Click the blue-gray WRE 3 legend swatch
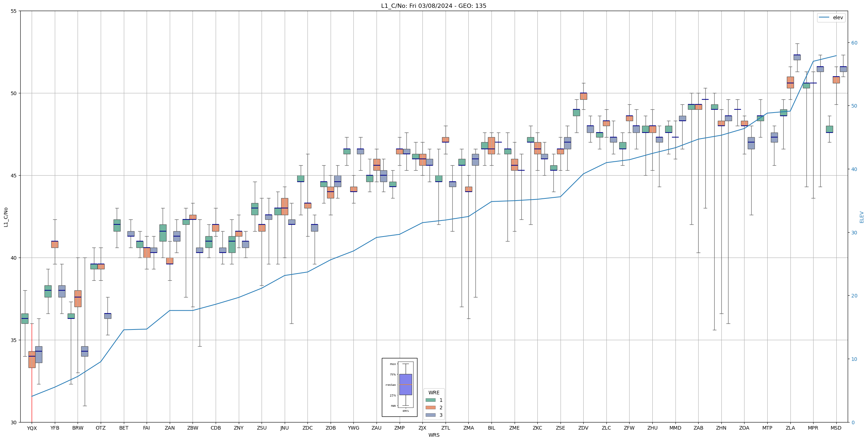This screenshot has width=868, height=441. pos(430,415)
